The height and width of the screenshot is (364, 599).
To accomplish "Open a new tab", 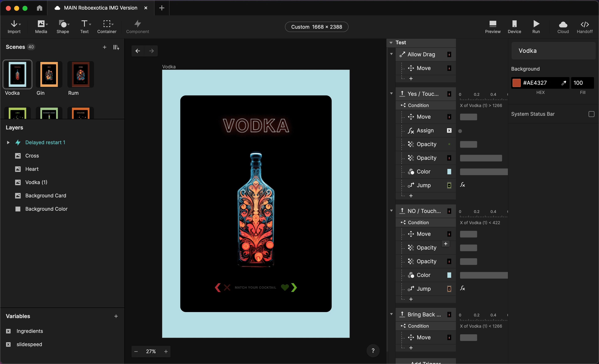I will pyautogui.click(x=162, y=8).
